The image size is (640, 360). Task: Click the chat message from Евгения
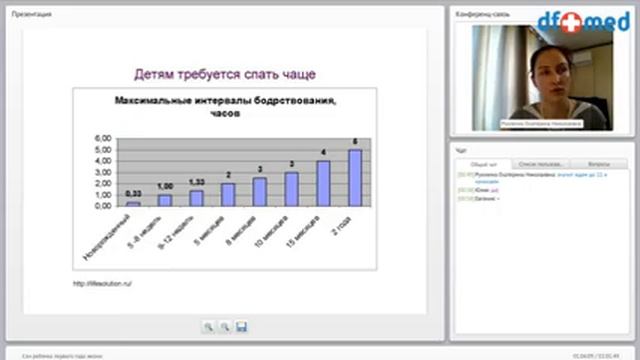coord(478,199)
